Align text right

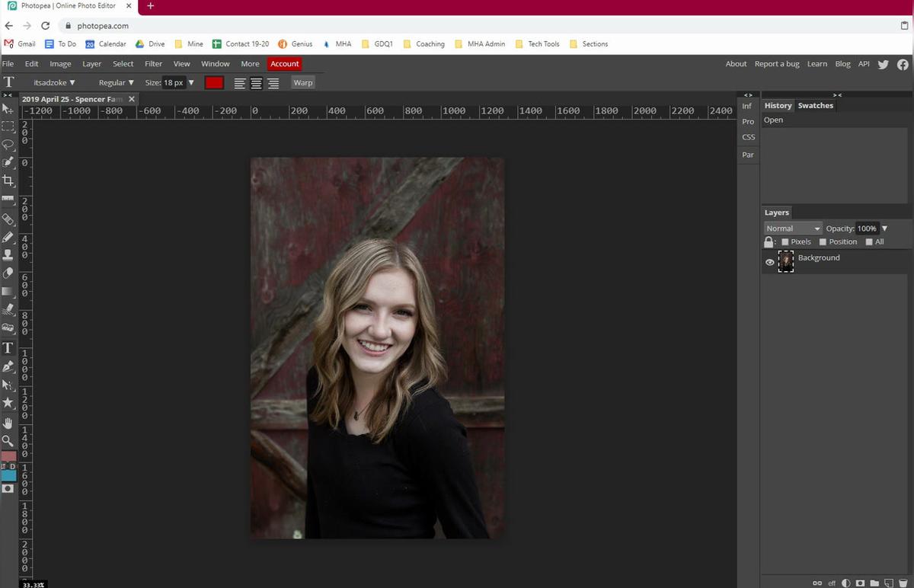[x=273, y=83]
